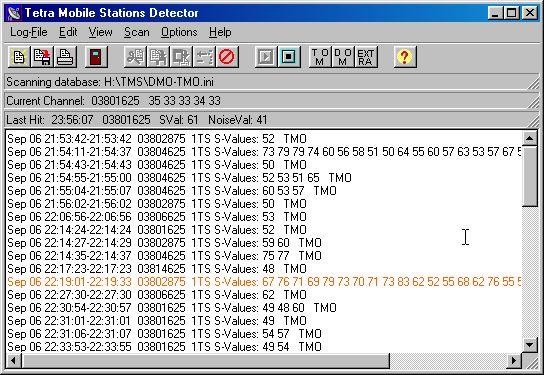Click the grayed-out document toolbar icon after find
This screenshot has width=544, height=375.
coord(158,57)
